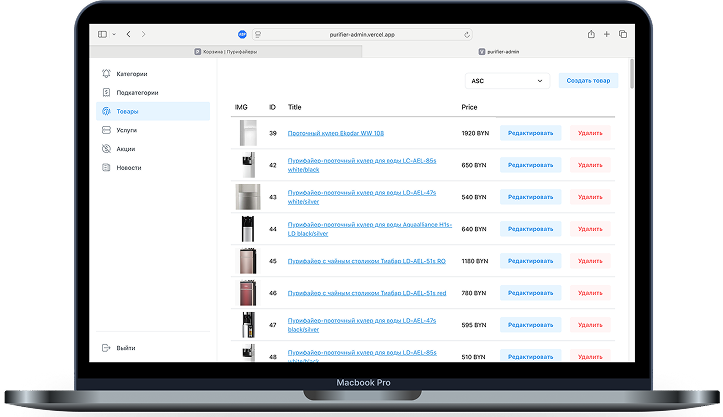Go back with the browser arrow

129,34
